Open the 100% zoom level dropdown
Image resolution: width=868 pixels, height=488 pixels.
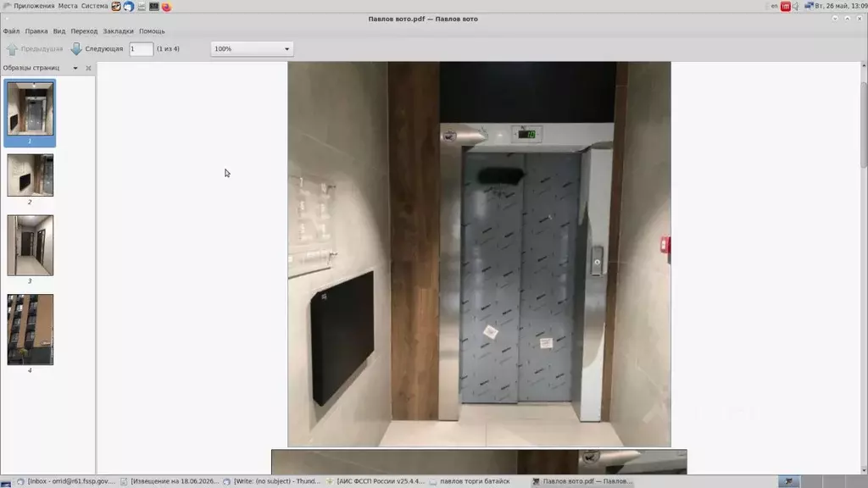tap(252, 48)
